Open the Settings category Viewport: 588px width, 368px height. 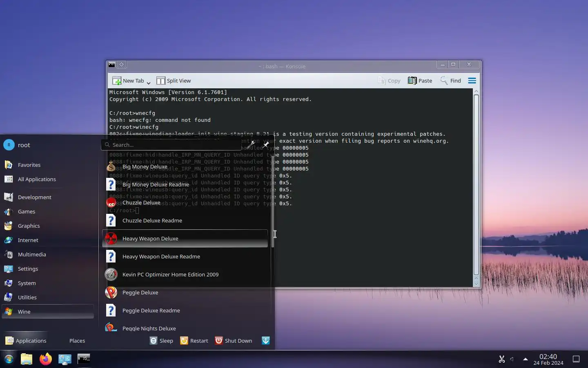coord(48,269)
